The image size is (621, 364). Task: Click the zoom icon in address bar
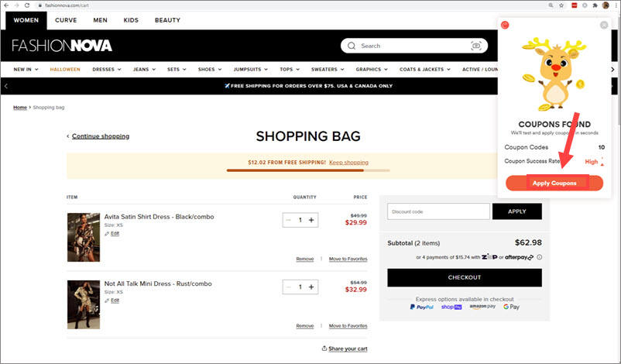pyautogui.click(x=551, y=5)
